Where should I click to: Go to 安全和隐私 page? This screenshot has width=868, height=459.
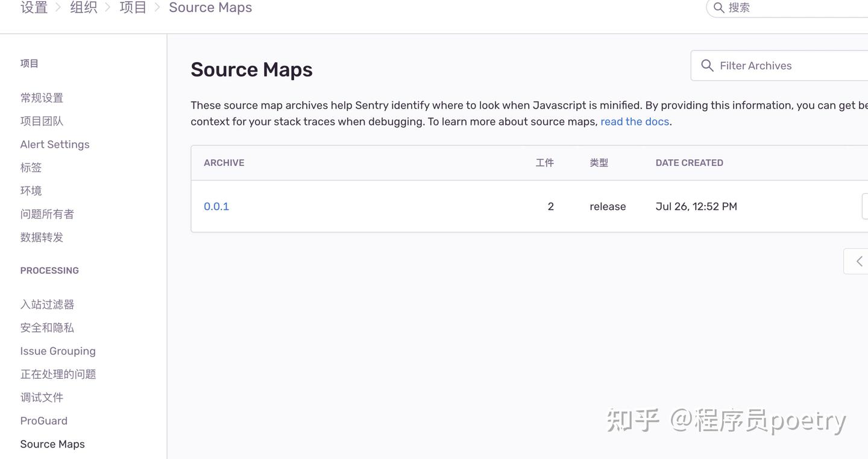[47, 328]
